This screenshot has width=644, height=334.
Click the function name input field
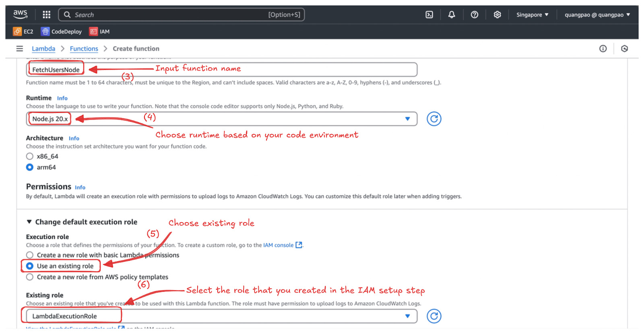click(x=222, y=70)
